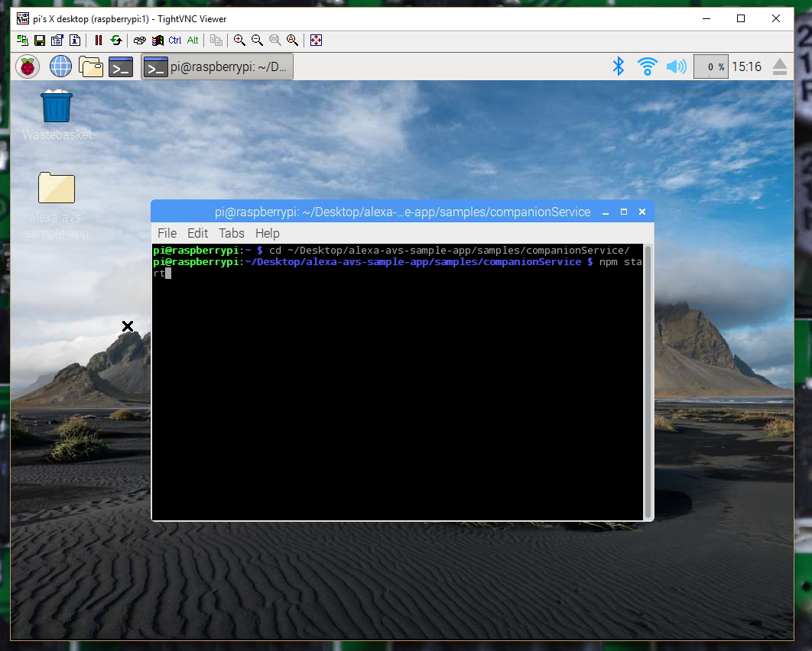The height and width of the screenshot is (651, 812).
Task: Open the Bluetooth options menu
Action: point(619,66)
